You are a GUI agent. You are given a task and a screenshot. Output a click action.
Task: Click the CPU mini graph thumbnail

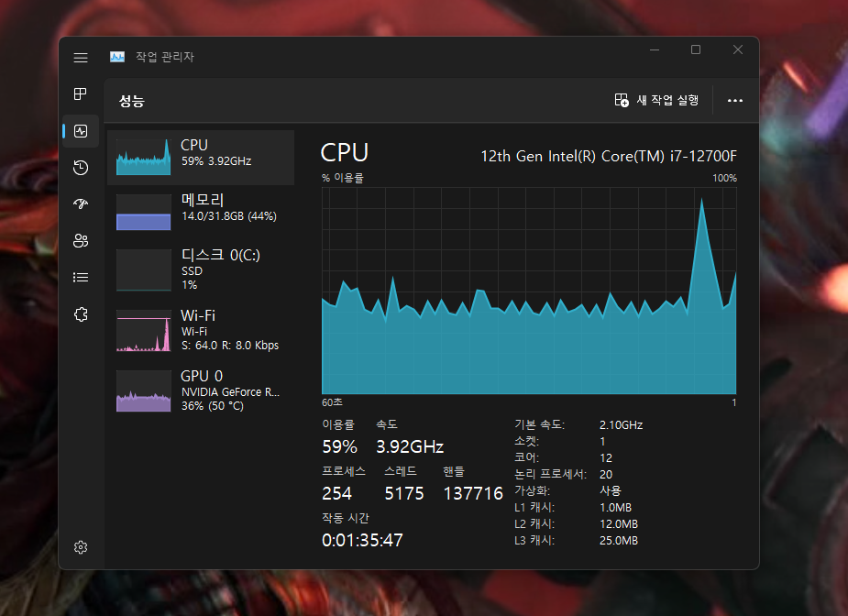[x=143, y=158]
